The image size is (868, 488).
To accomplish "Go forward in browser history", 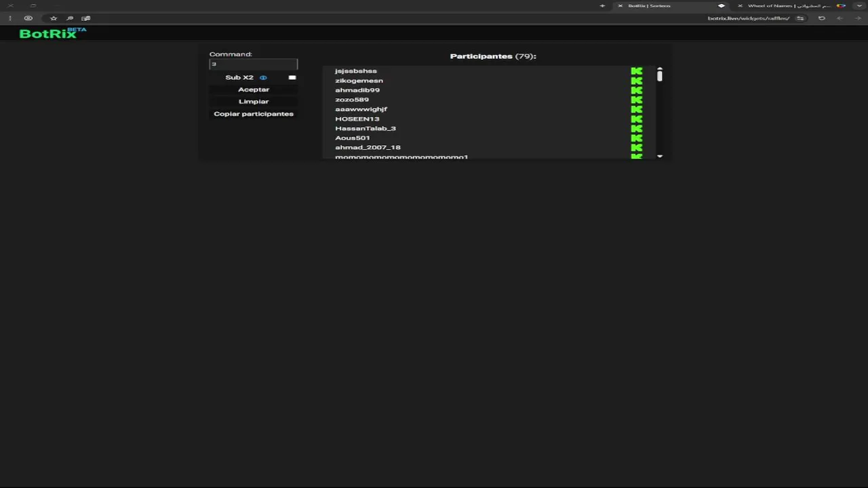I will 840,18.
